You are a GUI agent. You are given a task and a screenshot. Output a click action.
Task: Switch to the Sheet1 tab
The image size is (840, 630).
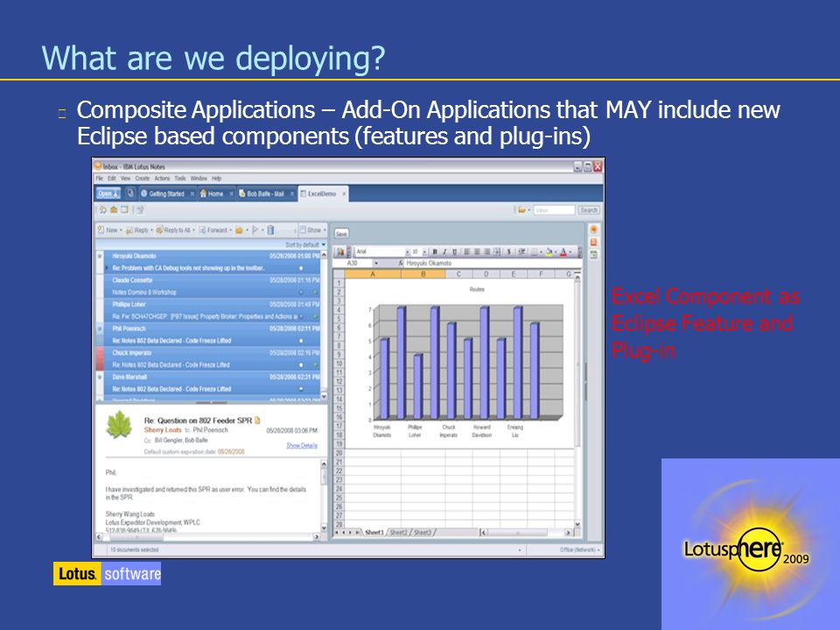coord(374,533)
